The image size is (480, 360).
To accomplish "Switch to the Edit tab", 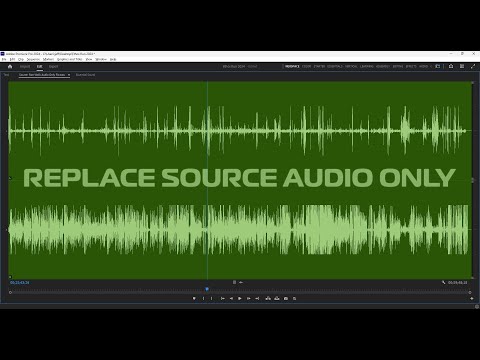I will pos(39,66).
